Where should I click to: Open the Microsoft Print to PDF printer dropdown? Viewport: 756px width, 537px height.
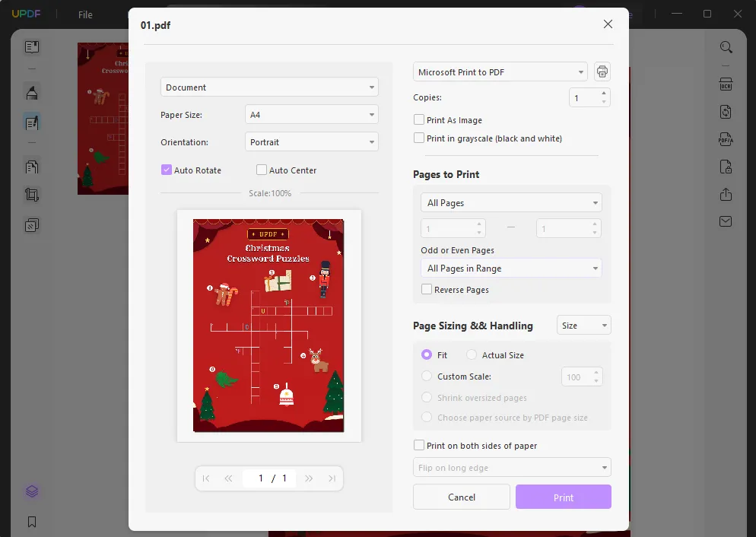click(500, 72)
